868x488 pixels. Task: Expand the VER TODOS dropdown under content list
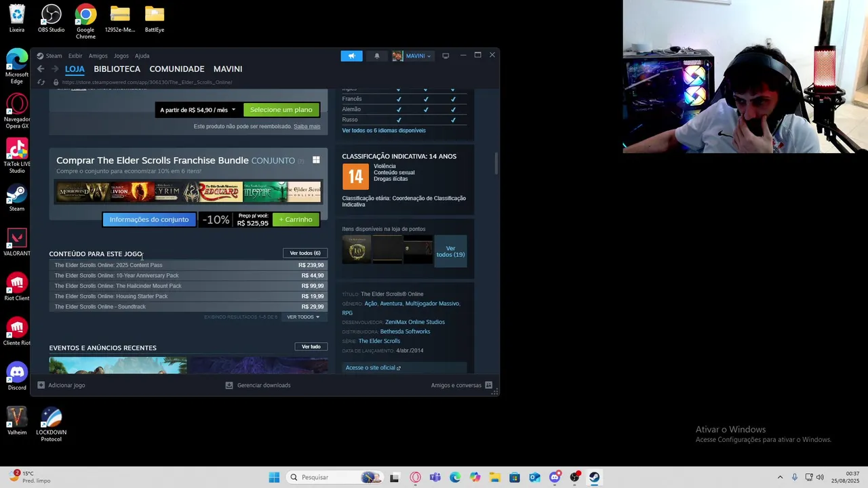302,317
